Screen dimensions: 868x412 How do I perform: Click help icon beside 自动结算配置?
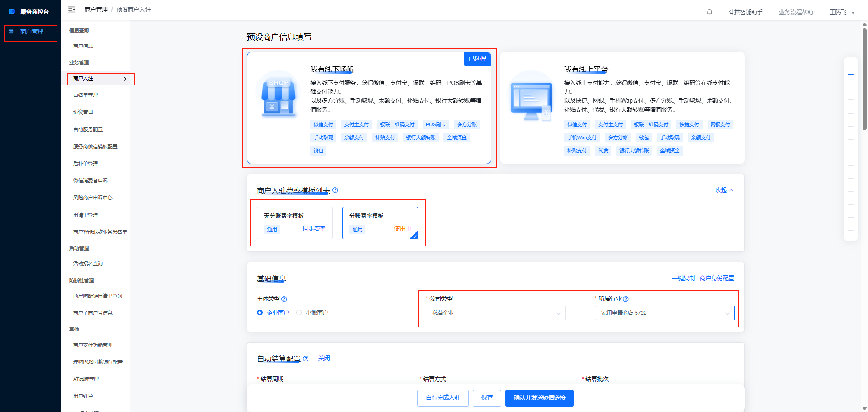point(306,359)
